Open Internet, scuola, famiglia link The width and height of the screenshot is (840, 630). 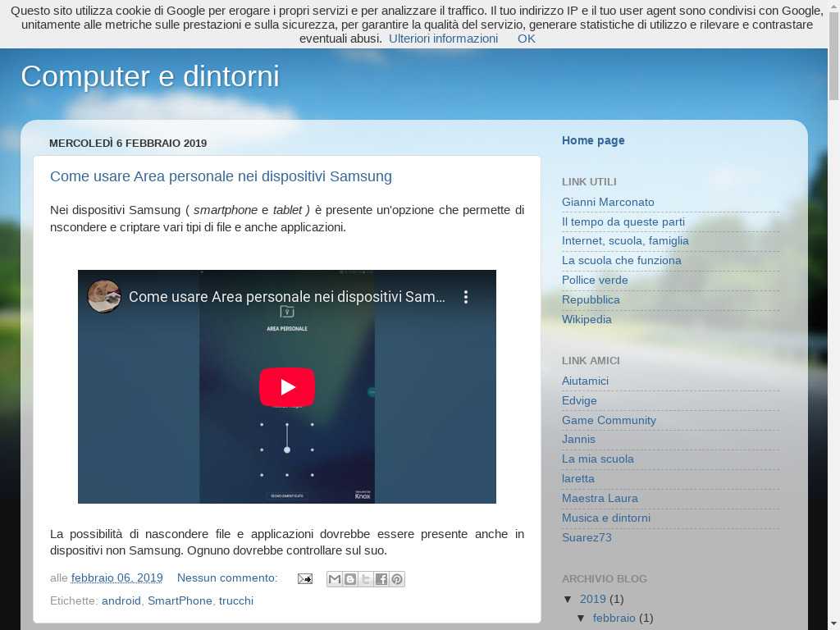(x=625, y=241)
